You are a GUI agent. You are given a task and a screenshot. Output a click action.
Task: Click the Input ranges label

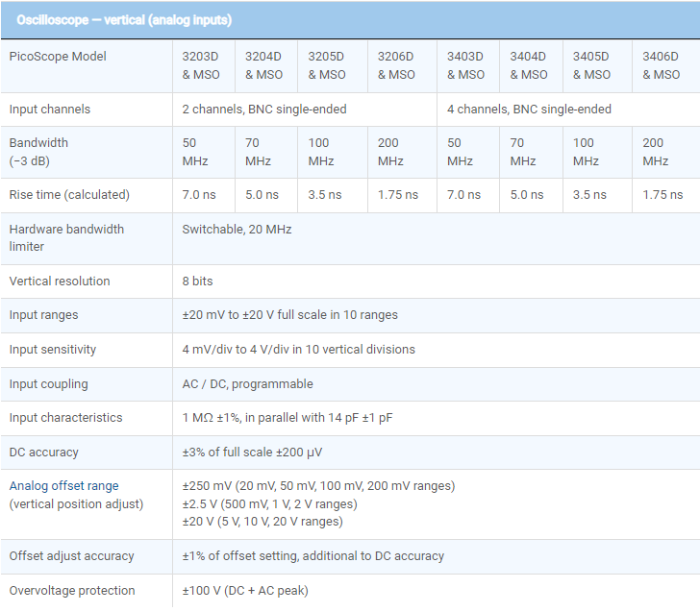pos(44,315)
